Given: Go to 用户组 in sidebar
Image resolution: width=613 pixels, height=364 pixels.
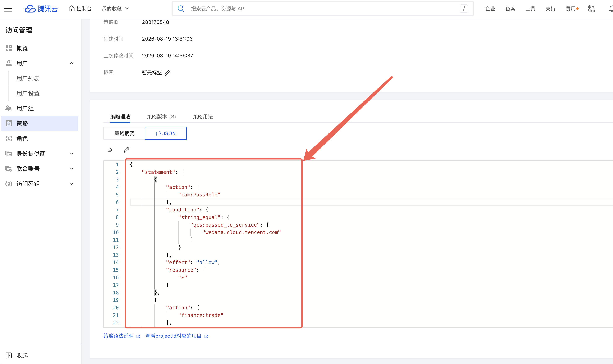Looking at the screenshot, I should coord(40,108).
